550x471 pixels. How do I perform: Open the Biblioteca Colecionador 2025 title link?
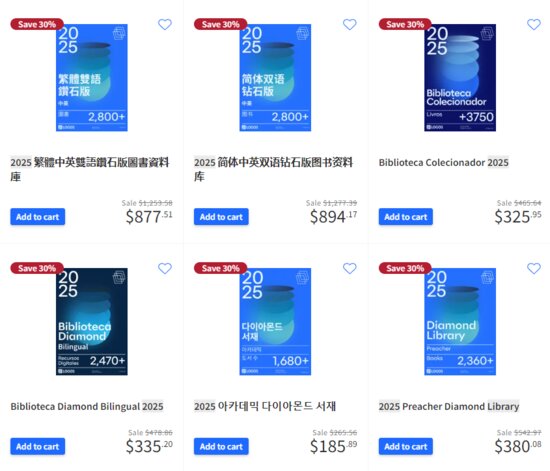click(444, 162)
